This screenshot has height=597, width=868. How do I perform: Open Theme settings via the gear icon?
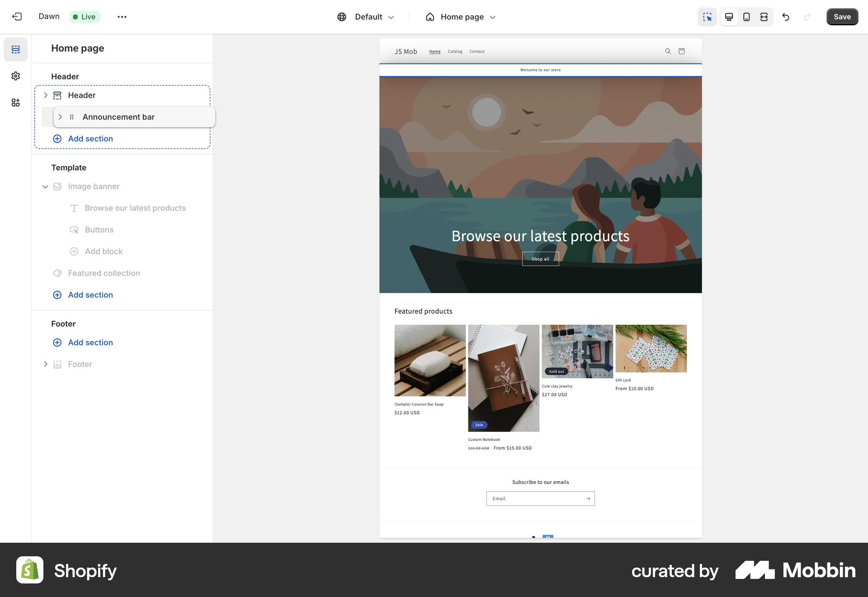point(16,76)
